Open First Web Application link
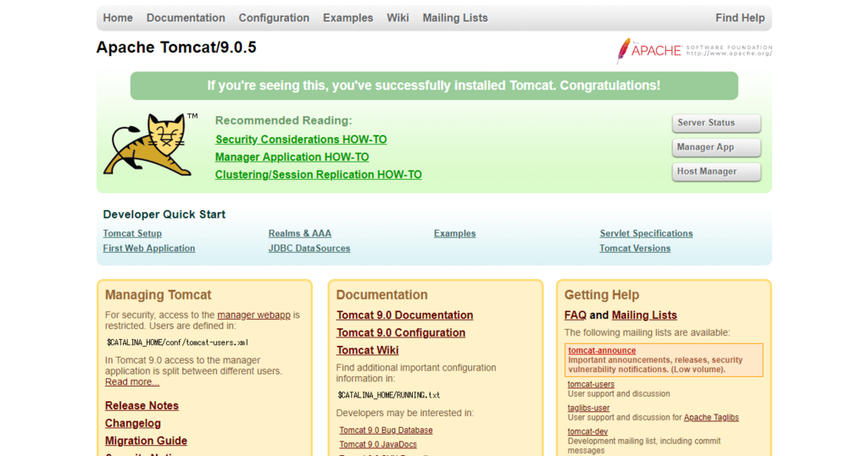The image size is (868, 456). 149,248
